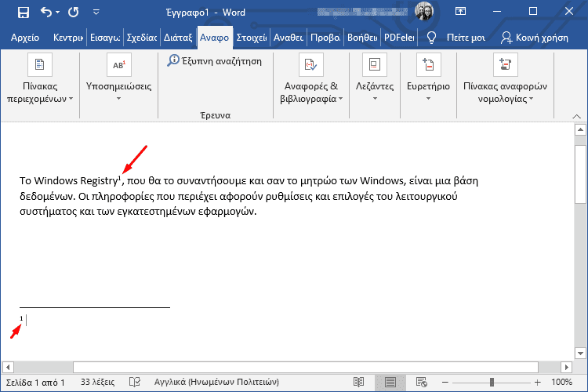Image resolution: width=588 pixels, height=392 pixels.
Task: Open zoom dialog via 100%
Action: [561, 383]
